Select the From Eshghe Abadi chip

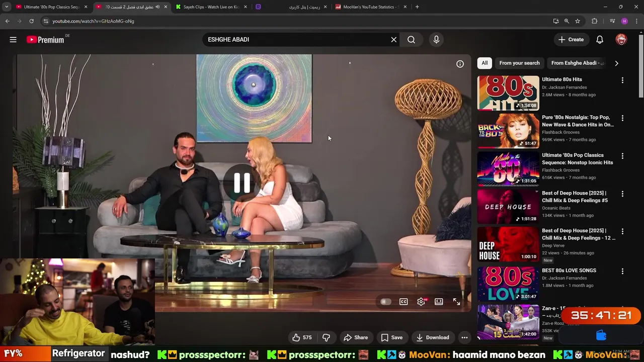[577, 63]
